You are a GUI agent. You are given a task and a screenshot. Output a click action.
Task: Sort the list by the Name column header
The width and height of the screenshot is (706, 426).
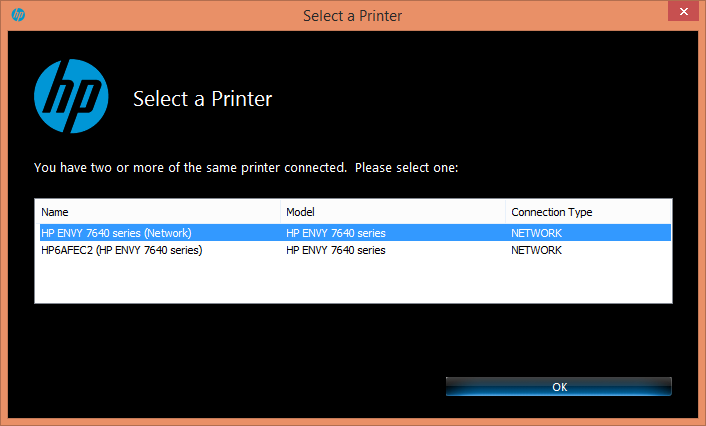(x=158, y=212)
